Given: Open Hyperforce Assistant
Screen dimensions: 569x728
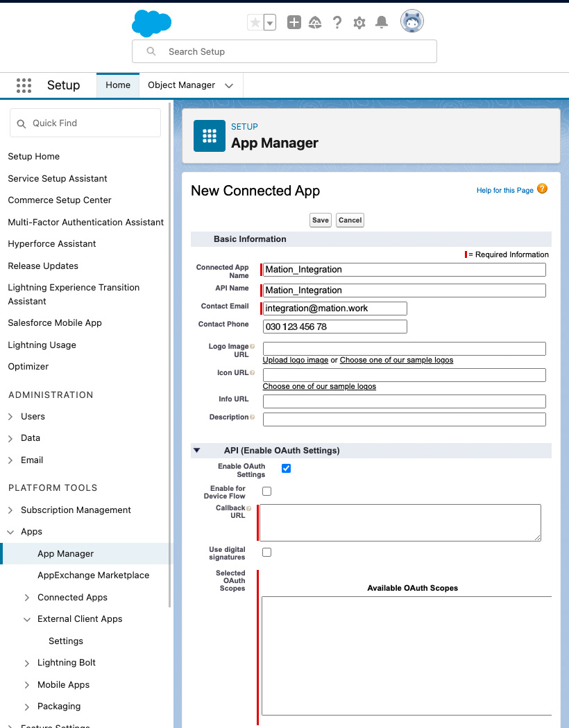Looking at the screenshot, I should [x=51, y=244].
